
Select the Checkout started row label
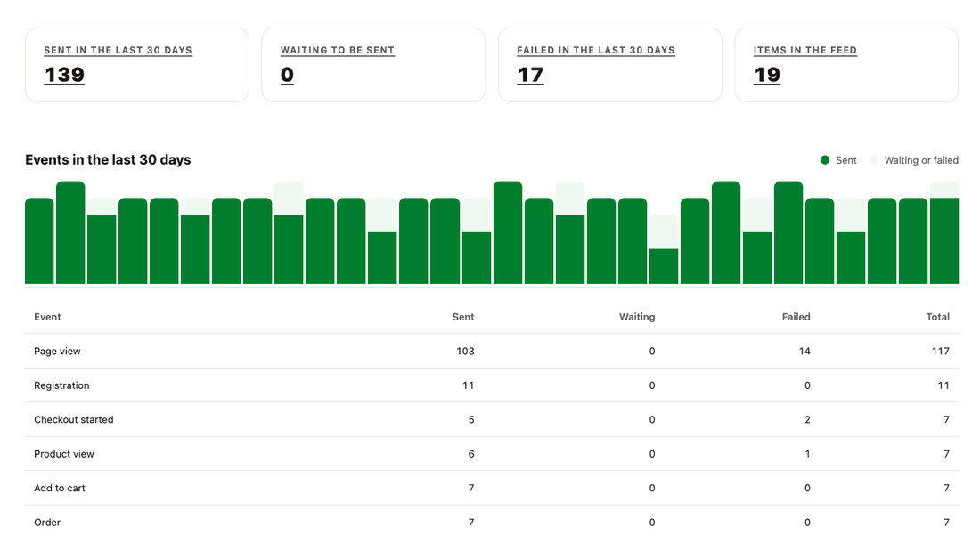pyautogui.click(x=74, y=419)
